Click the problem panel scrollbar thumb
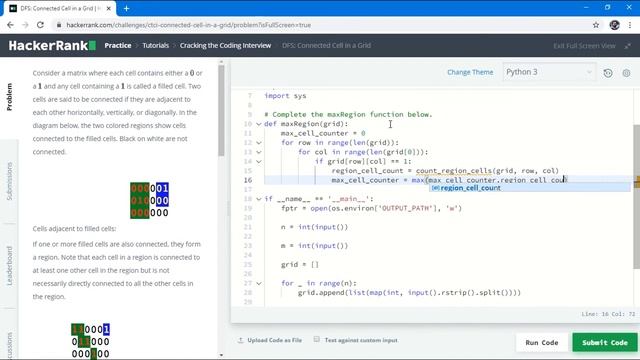The height and width of the screenshot is (360, 640). pyautogui.click(x=221, y=110)
